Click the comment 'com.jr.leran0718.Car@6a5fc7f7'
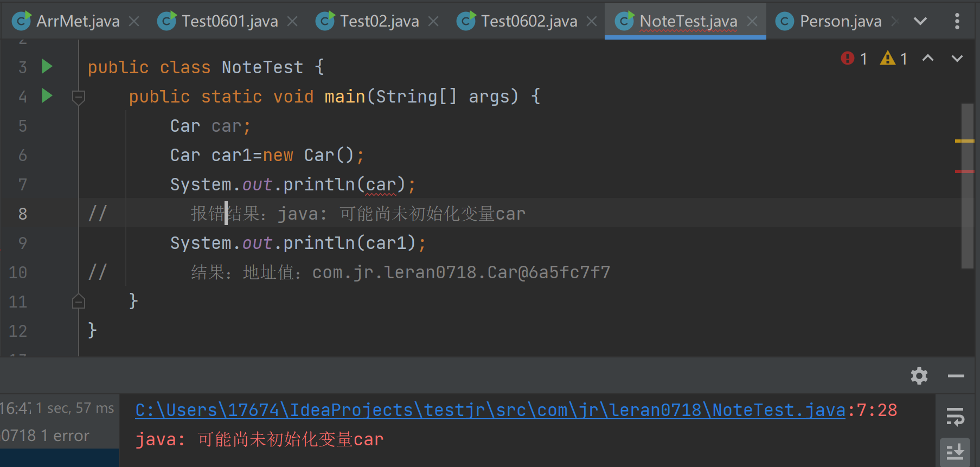This screenshot has height=467, width=980. [x=461, y=272]
